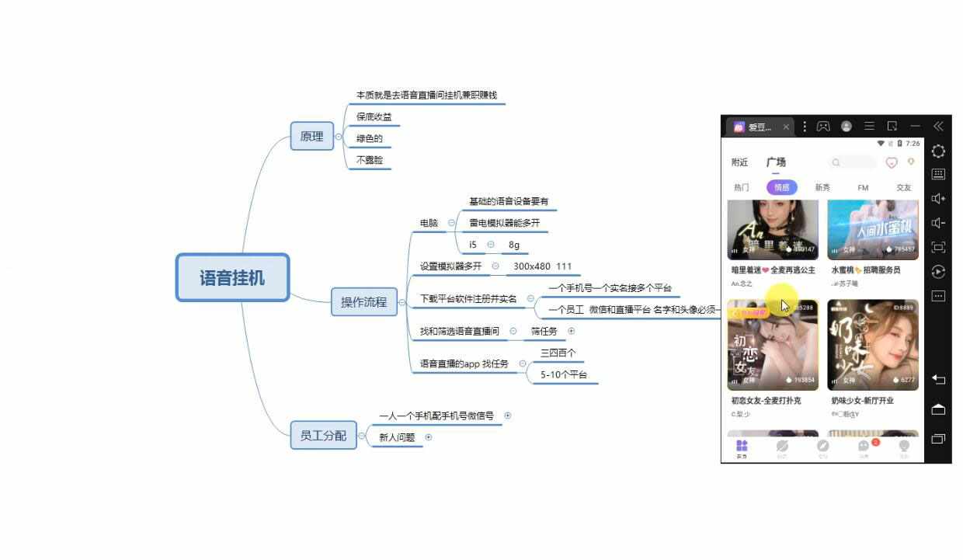Click the 保底收益 subtopic
The height and width of the screenshot is (560, 963).
click(374, 117)
